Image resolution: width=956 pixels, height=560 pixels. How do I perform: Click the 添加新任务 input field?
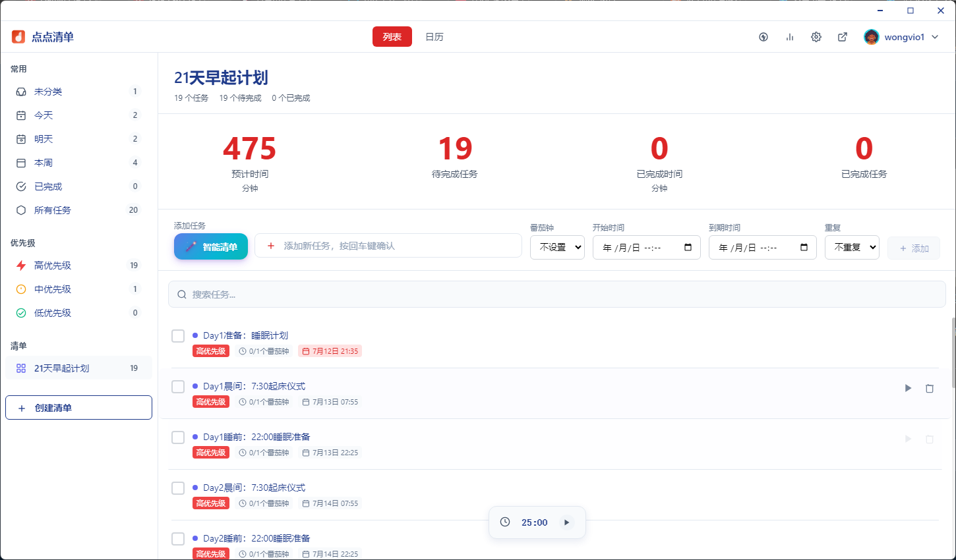point(388,246)
